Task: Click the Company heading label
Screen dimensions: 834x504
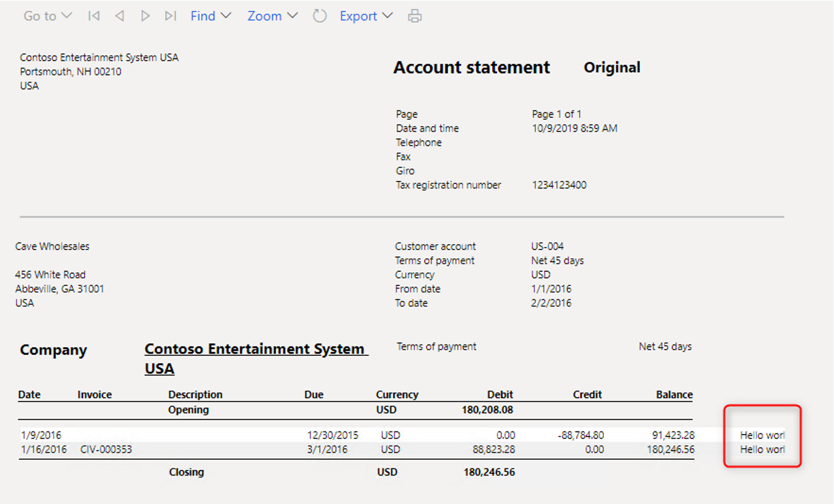Action: pyautogui.click(x=54, y=350)
